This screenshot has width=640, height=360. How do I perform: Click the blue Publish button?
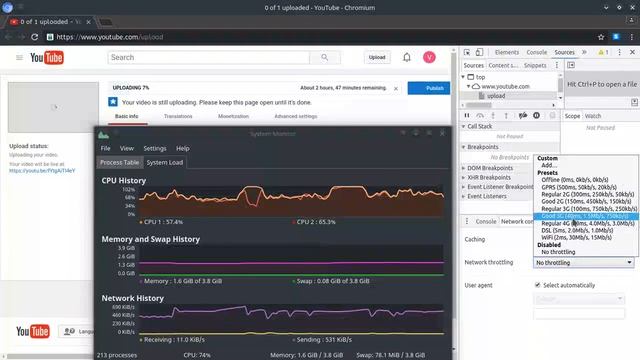429,88
